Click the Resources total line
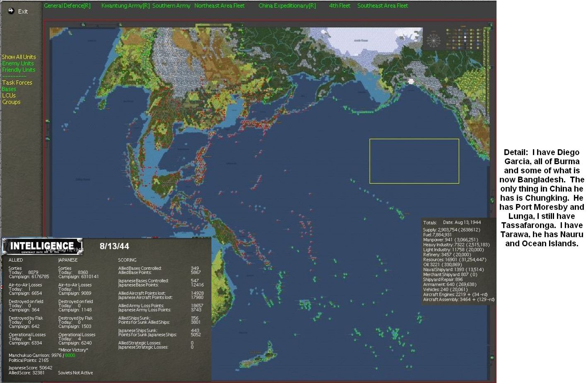Screen dimensions: 588x383 coord(454,259)
